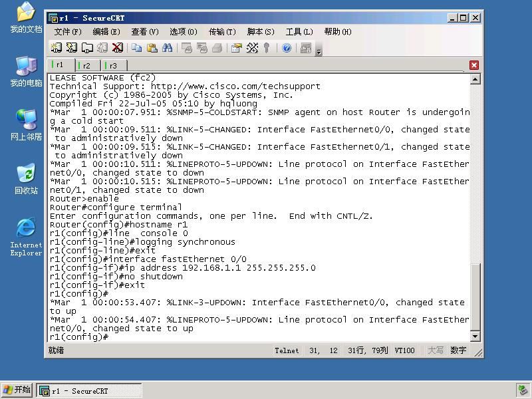Click the final r1(config)# prompt line
Viewport: 532px width, 399px height.
coord(79,337)
